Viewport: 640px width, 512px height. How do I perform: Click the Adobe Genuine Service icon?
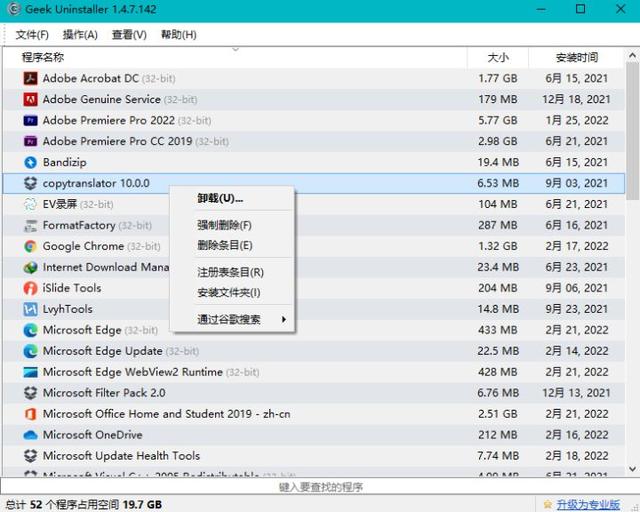(x=30, y=99)
